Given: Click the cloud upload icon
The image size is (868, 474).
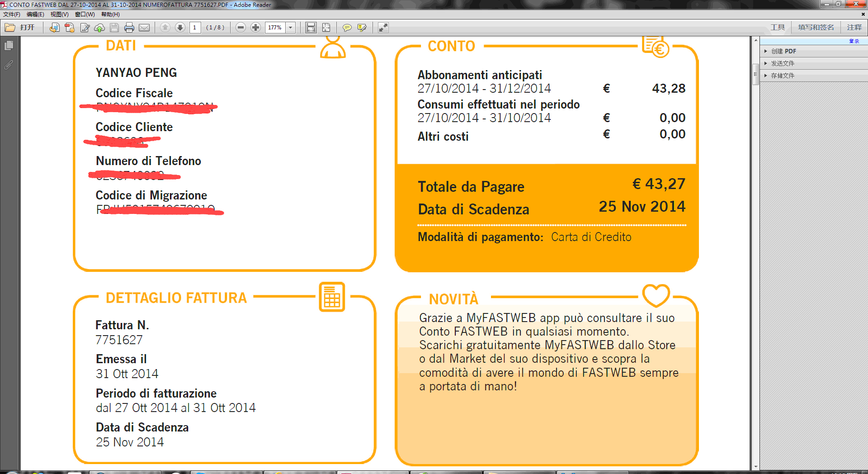Looking at the screenshot, I should pos(99,28).
